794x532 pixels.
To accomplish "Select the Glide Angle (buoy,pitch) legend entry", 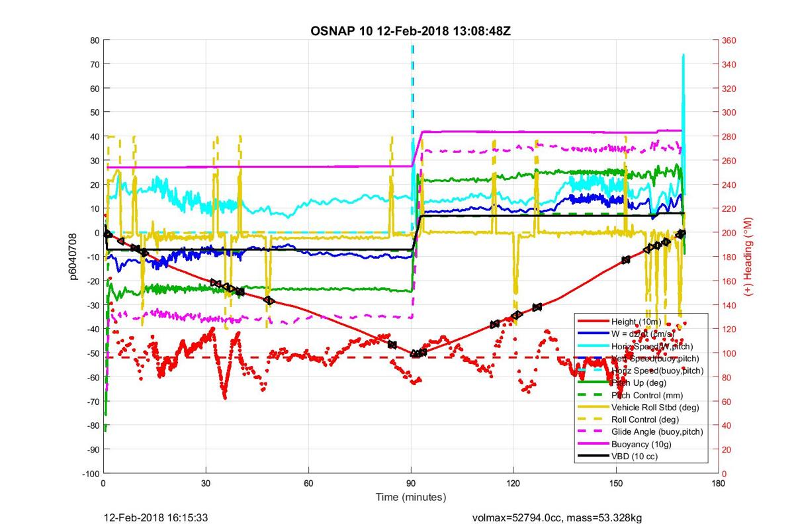I will 657,432.
